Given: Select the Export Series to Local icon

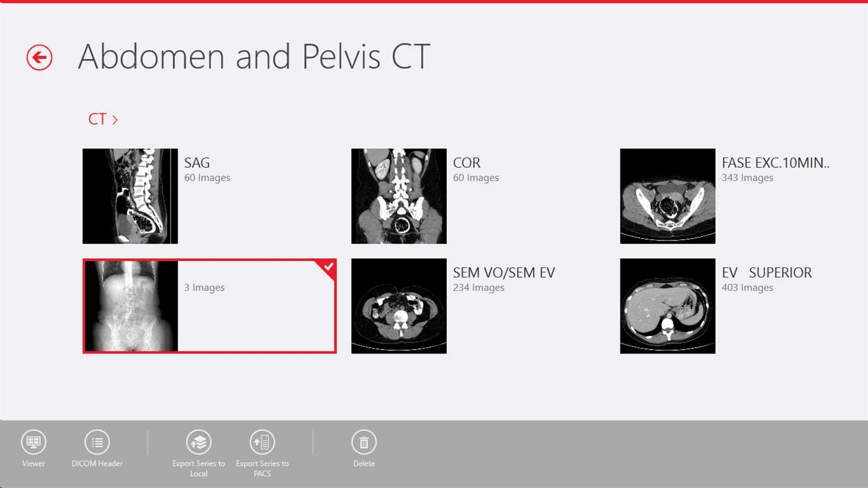Looking at the screenshot, I should coord(199,442).
